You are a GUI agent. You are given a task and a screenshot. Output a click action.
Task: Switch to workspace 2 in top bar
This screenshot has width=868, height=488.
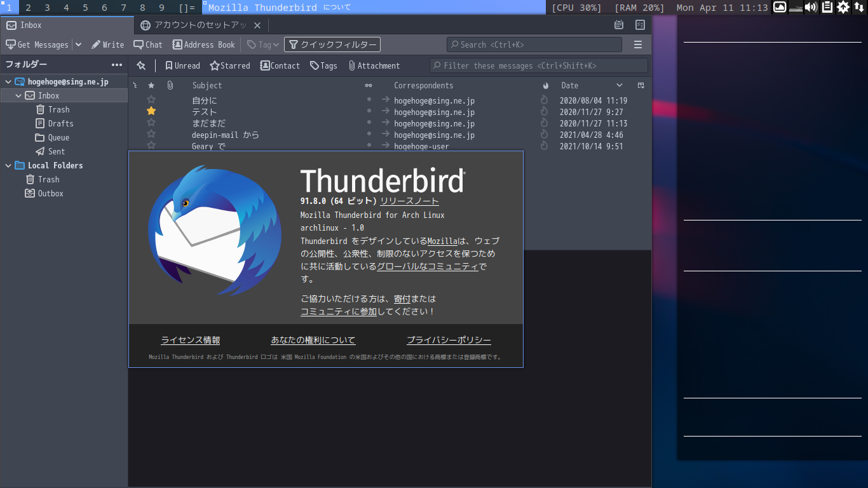28,8
